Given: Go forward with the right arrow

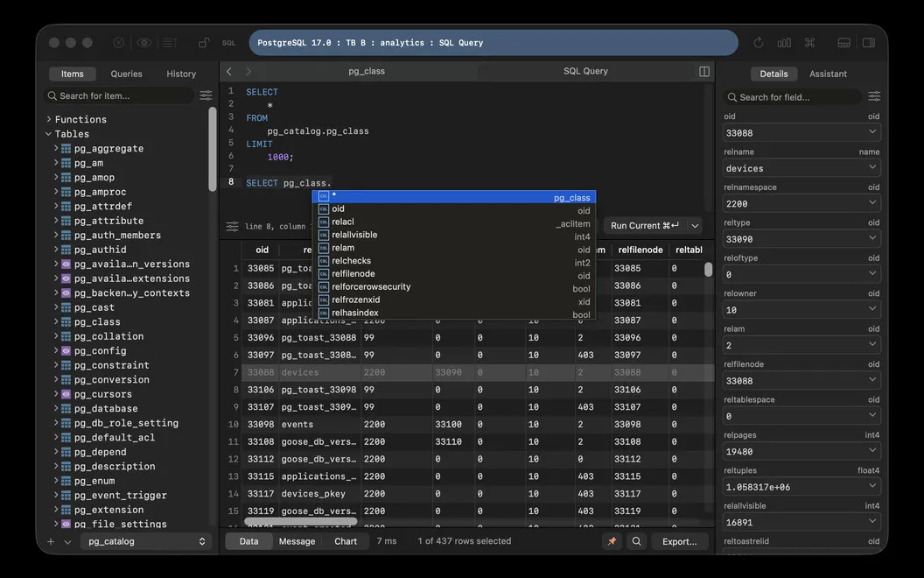Looking at the screenshot, I should point(248,71).
